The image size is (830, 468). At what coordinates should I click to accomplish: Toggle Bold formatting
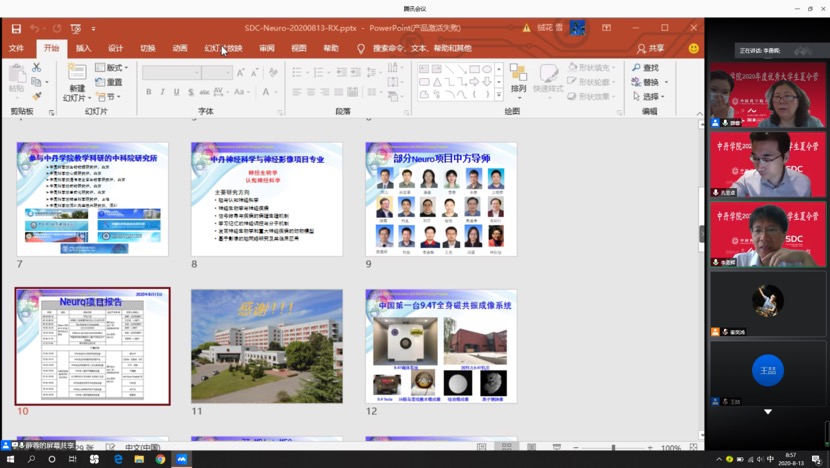(x=149, y=92)
